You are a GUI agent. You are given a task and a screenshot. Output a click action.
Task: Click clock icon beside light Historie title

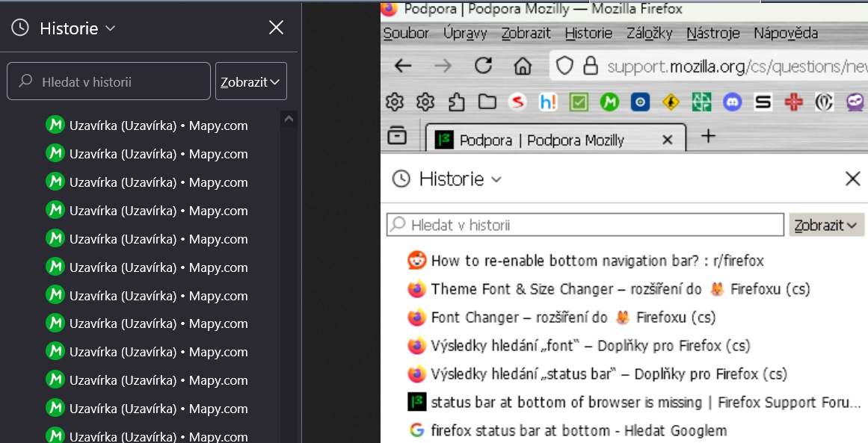click(401, 179)
